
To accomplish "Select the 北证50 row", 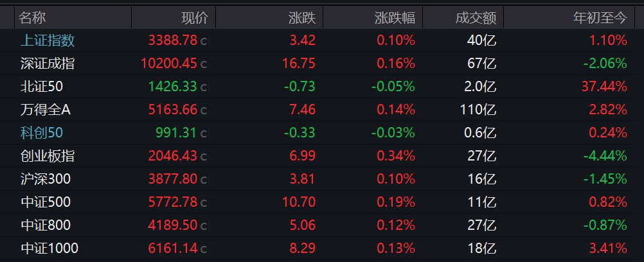I will 322,86.
